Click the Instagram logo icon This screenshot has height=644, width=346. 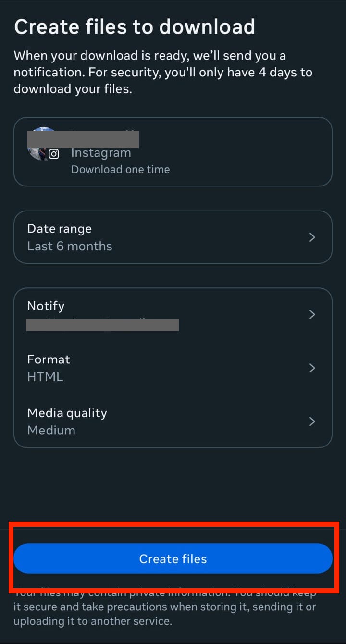coord(54,154)
